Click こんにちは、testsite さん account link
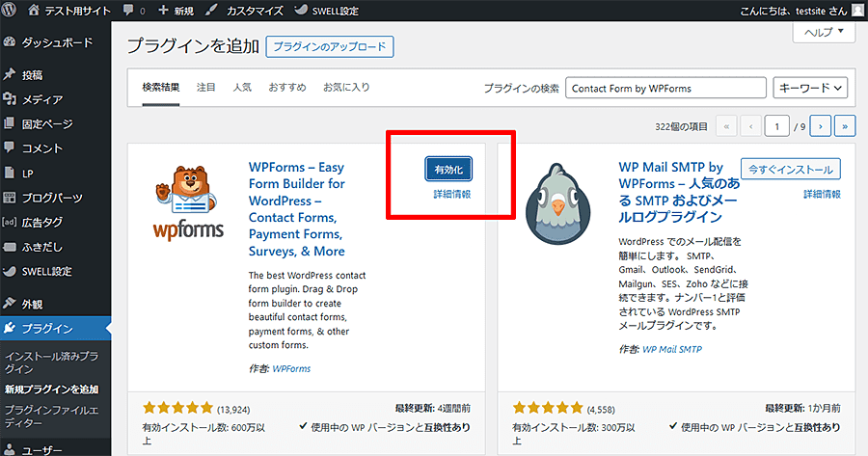The image size is (868, 456). point(794,11)
